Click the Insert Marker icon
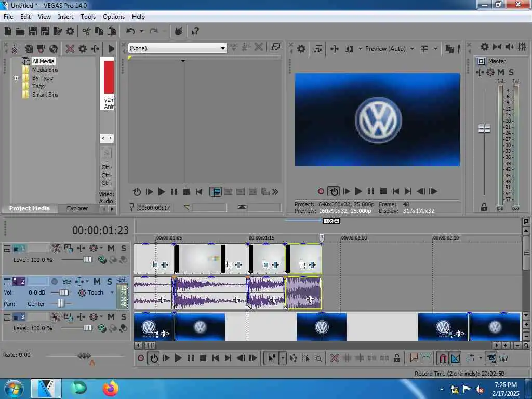This screenshot has width=532, height=399. [414, 358]
